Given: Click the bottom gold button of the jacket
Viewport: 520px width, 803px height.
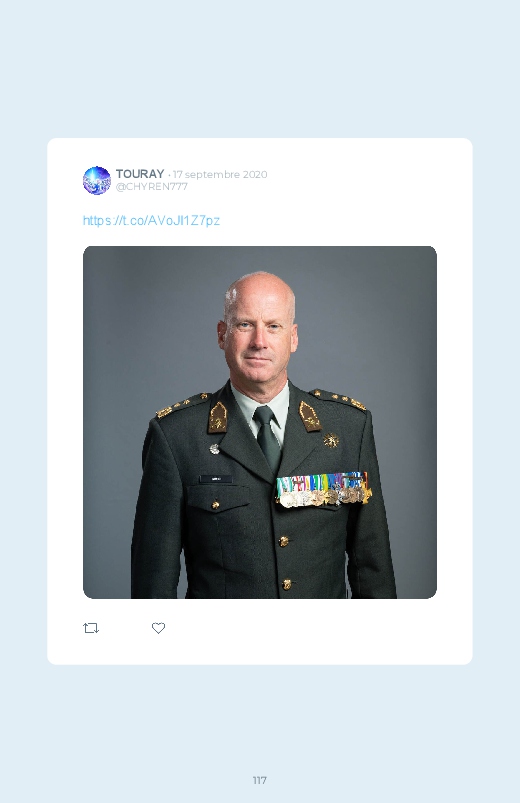Looking at the screenshot, I should pos(287,584).
